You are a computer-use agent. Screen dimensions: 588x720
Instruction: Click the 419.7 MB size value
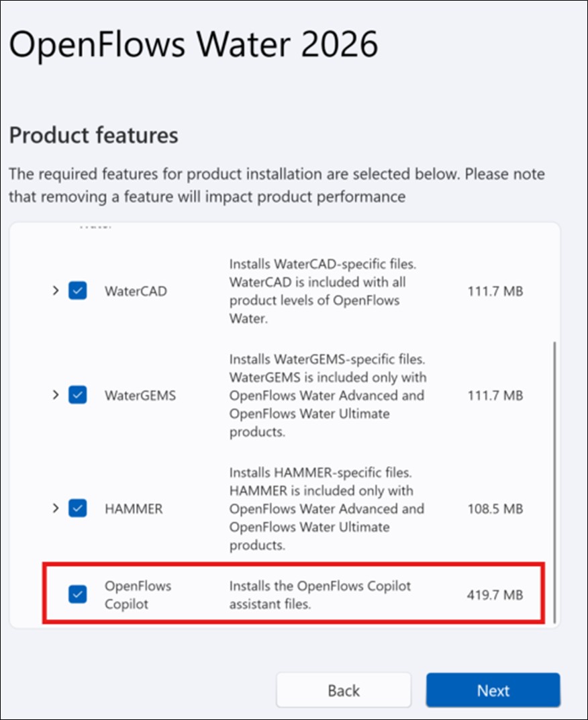495,595
